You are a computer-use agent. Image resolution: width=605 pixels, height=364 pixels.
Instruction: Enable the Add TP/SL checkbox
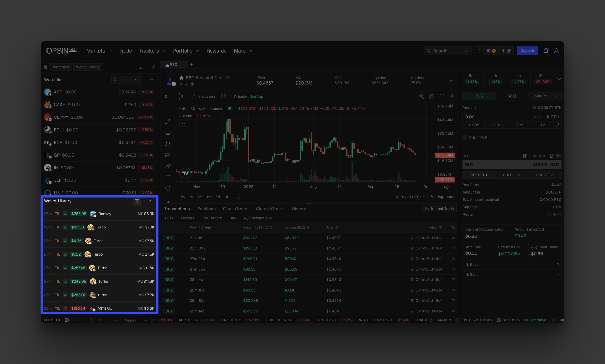(465, 138)
